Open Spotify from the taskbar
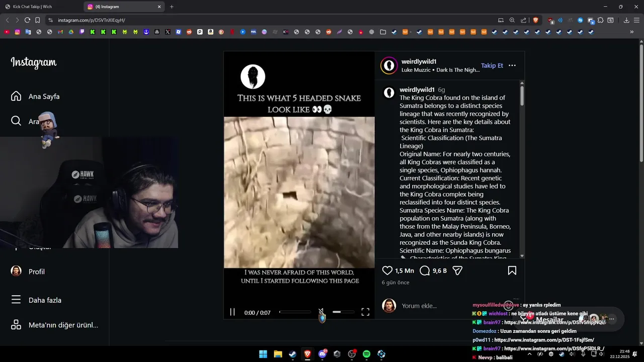 (366, 354)
